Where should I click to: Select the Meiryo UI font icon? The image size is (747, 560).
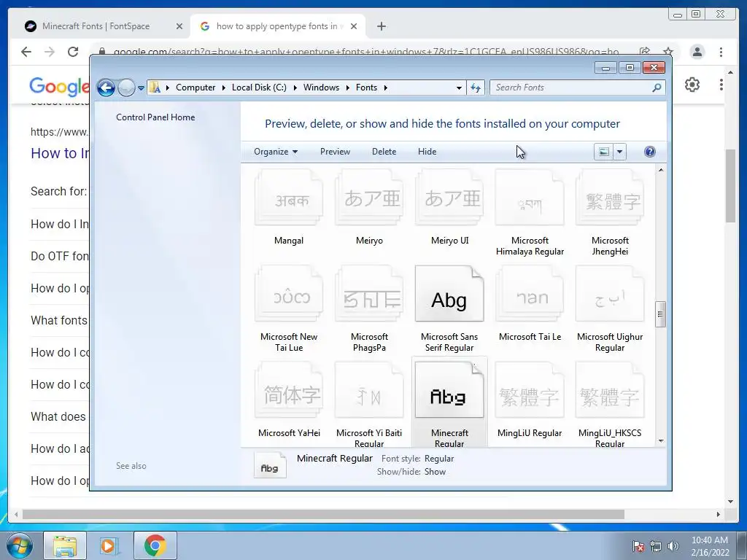coord(450,198)
